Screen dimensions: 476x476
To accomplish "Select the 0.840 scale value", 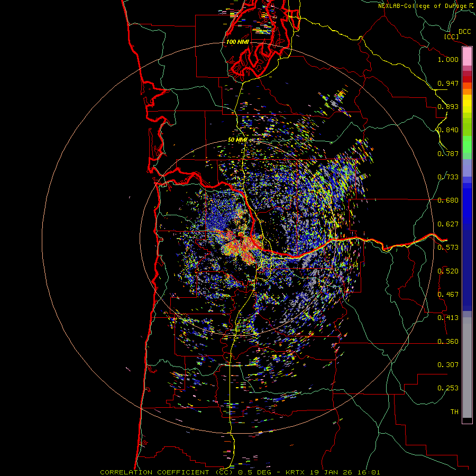I will pos(448,130).
